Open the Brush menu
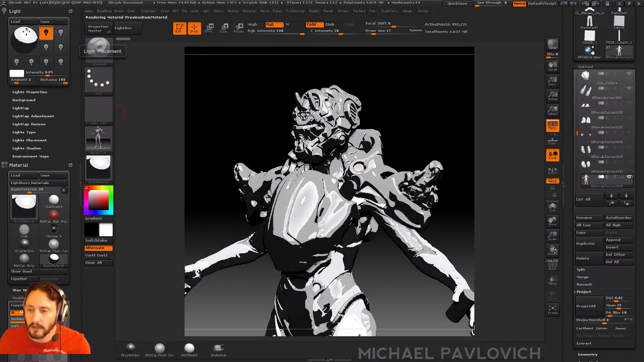 119,11
